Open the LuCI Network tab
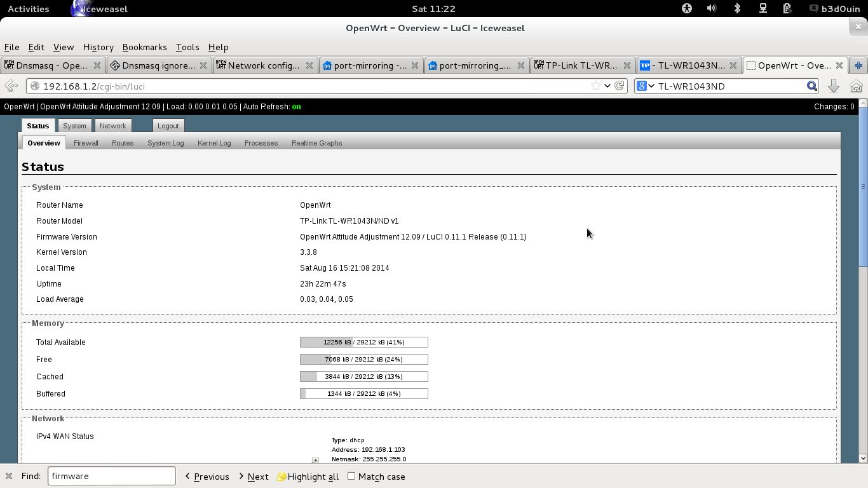This screenshot has height=488, width=868. point(112,126)
